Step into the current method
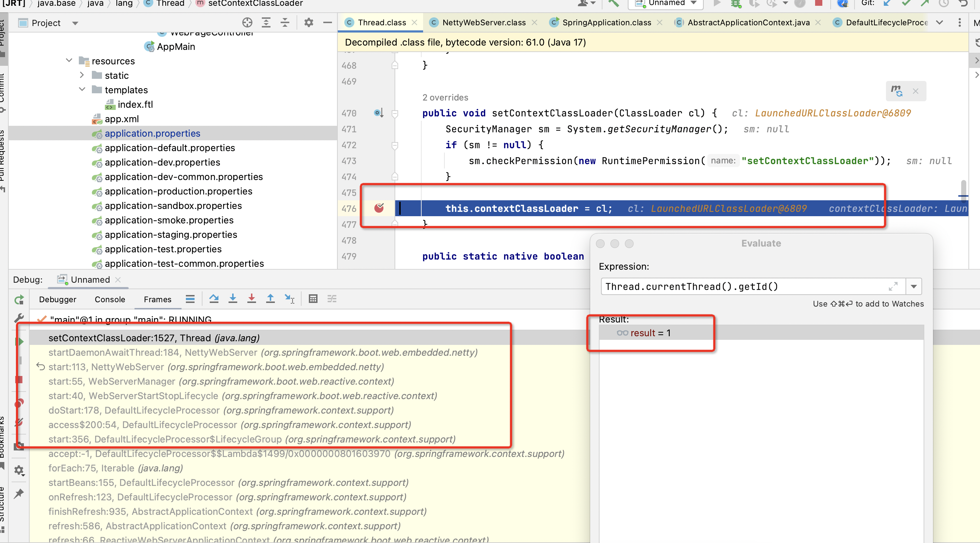 tap(233, 299)
